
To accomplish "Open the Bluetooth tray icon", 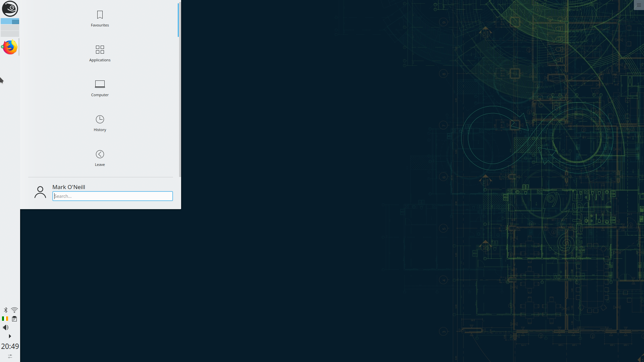I will 6,310.
